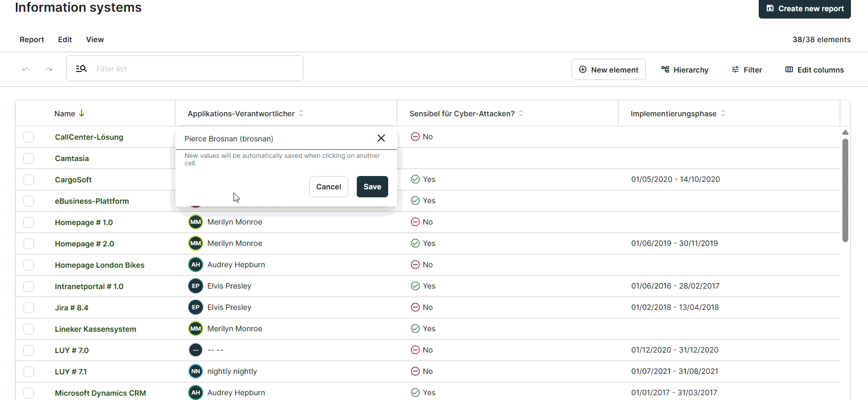Click the scrollbar up arrow

pos(845,132)
